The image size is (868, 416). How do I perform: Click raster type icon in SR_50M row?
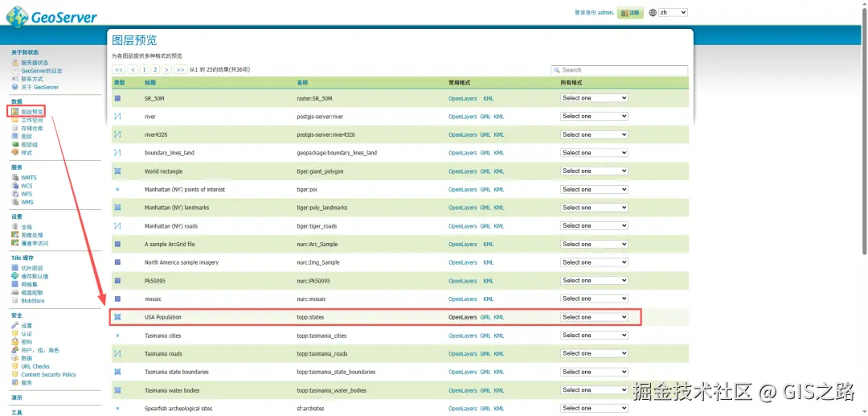point(117,98)
